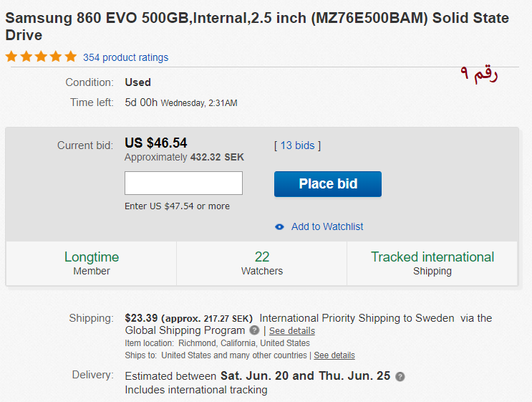The width and height of the screenshot is (532, 402).
Task: Click the help icon next to Global Shipping Program
Action: point(254,330)
